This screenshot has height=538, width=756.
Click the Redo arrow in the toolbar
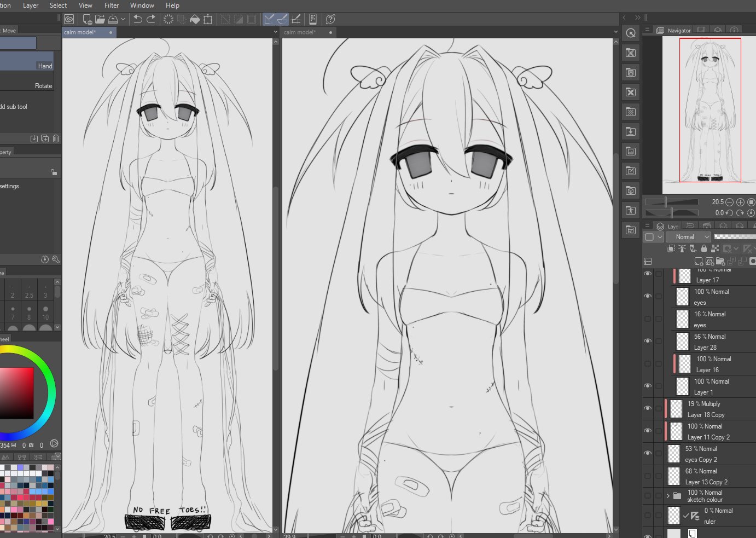[x=151, y=19]
